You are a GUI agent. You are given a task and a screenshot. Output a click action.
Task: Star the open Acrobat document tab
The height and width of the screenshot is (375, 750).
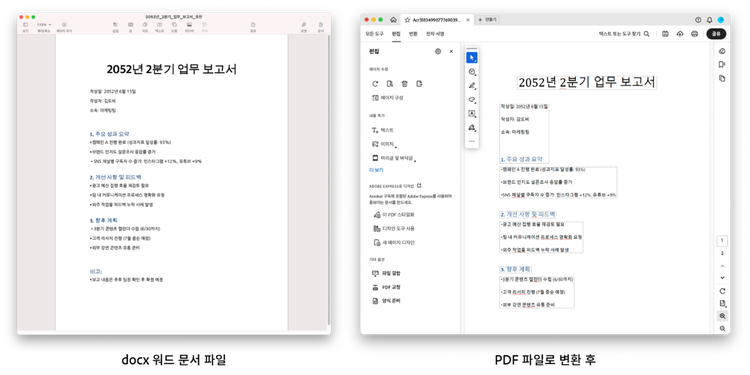pyautogui.click(x=408, y=20)
